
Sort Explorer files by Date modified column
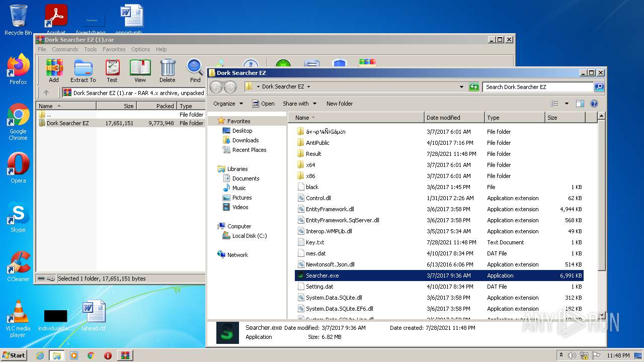click(x=454, y=118)
